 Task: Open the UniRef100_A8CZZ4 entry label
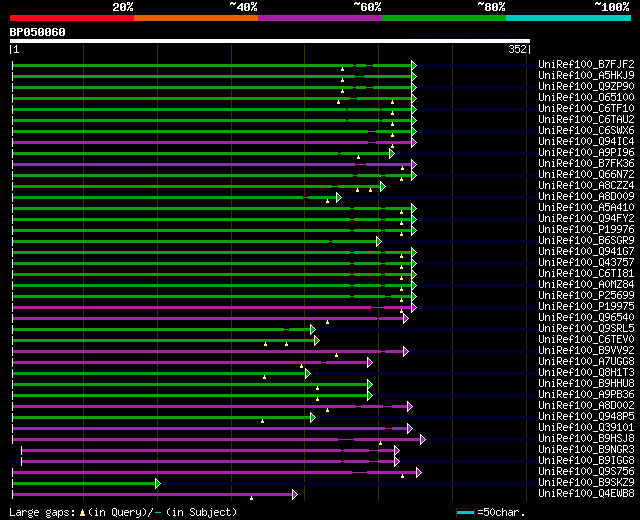click(586, 185)
